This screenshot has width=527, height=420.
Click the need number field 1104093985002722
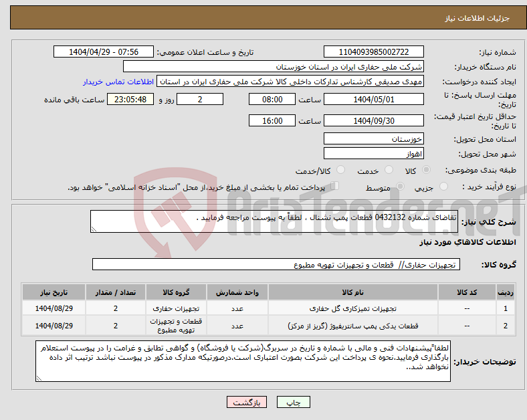click(x=373, y=52)
